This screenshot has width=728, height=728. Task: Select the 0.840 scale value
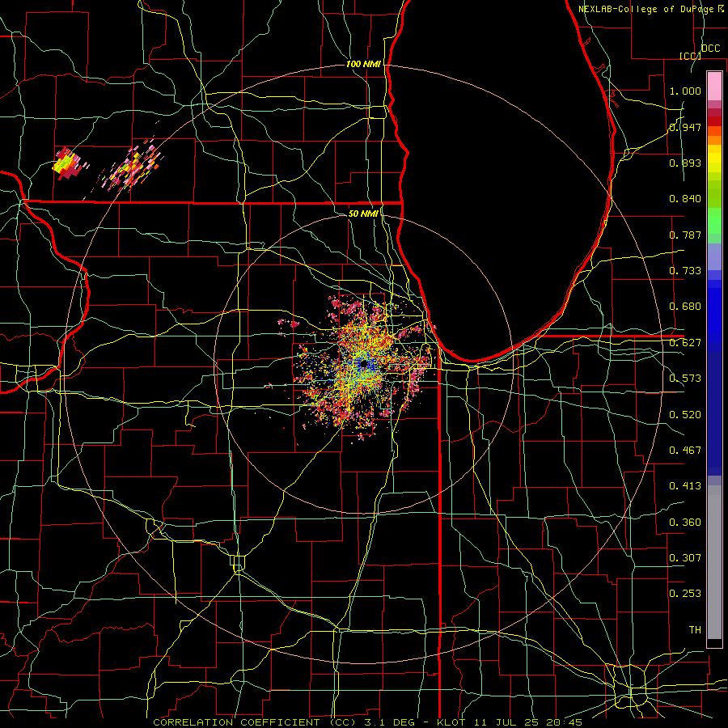click(685, 199)
